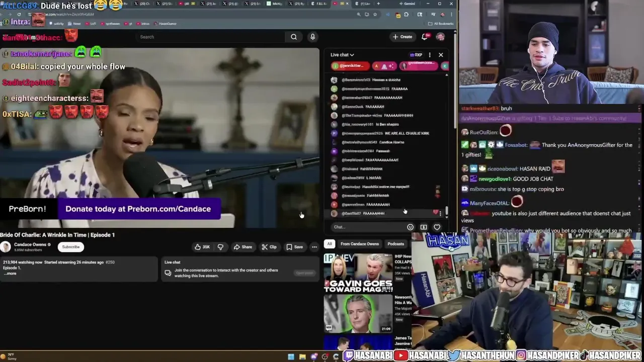
Task: Open @colleendora pinned super chat
Action: (419, 66)
